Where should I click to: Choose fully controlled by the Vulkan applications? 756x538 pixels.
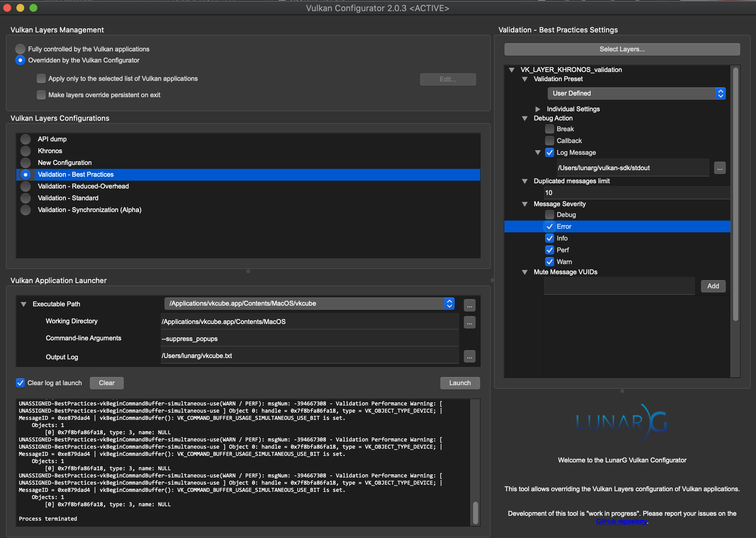(20, 49)
